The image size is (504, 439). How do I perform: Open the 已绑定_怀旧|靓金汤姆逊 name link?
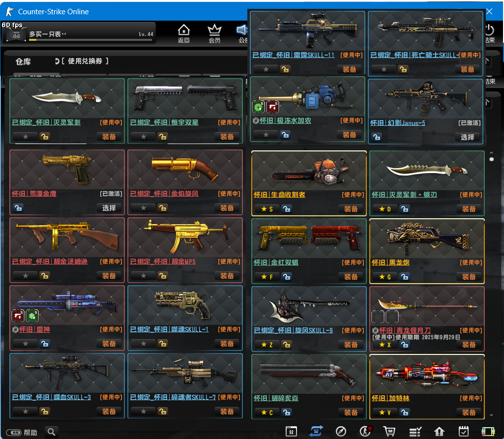point(50,262)
